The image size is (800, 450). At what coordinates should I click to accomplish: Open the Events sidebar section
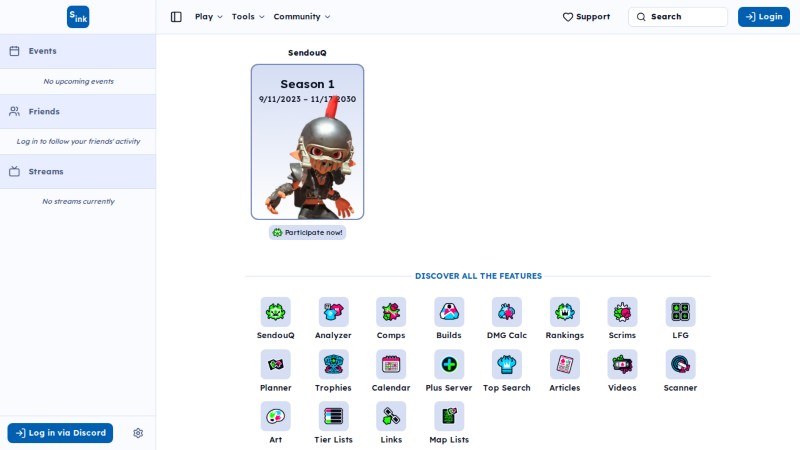pyautogui.click(x=78, y=51)
